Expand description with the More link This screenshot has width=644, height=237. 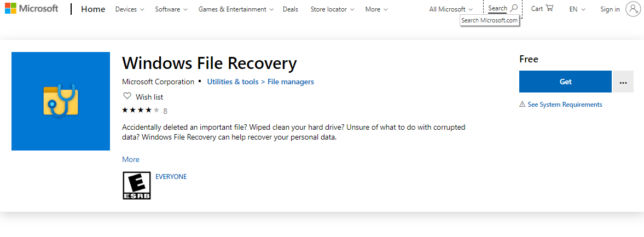(x=131, y=159)
